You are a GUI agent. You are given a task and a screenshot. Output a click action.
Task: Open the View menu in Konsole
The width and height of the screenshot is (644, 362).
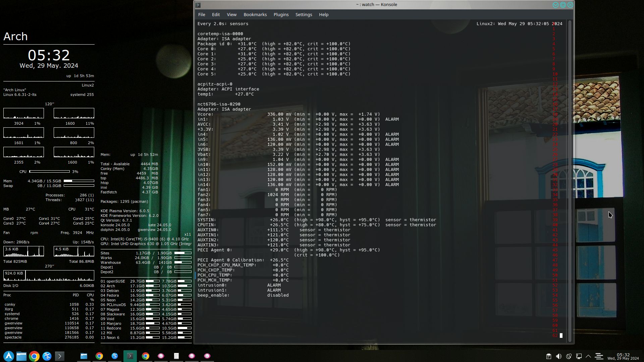point(231,14)
